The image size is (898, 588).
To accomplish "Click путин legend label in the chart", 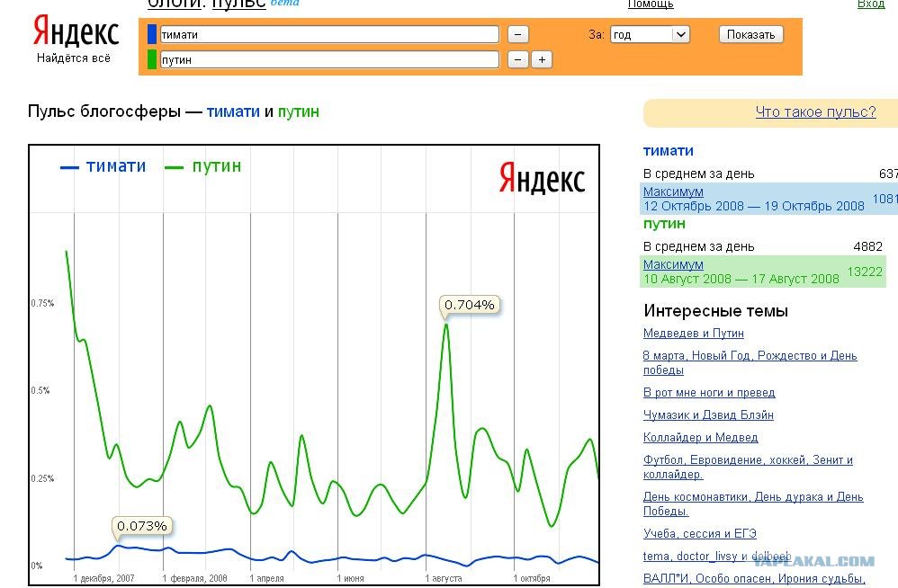I will pos(217,165).
